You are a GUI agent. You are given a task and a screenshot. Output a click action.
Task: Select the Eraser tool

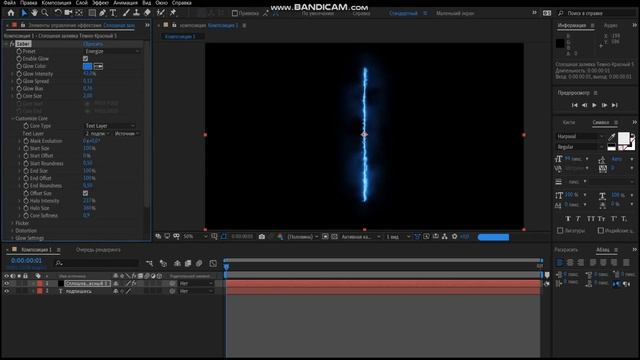pyautogui.click(x=147, y=13)
